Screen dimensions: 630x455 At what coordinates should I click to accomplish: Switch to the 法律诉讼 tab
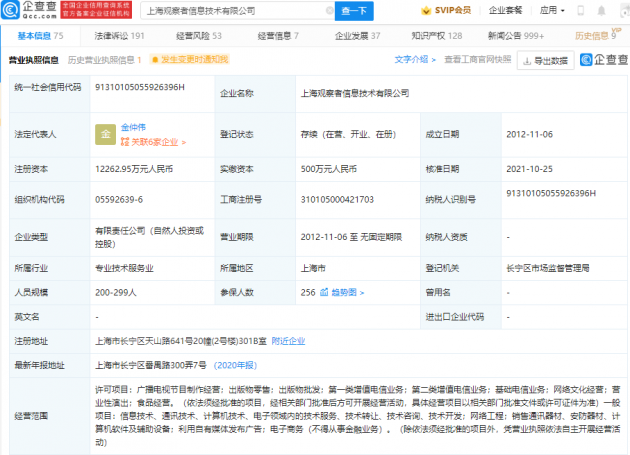pos(119,35)
